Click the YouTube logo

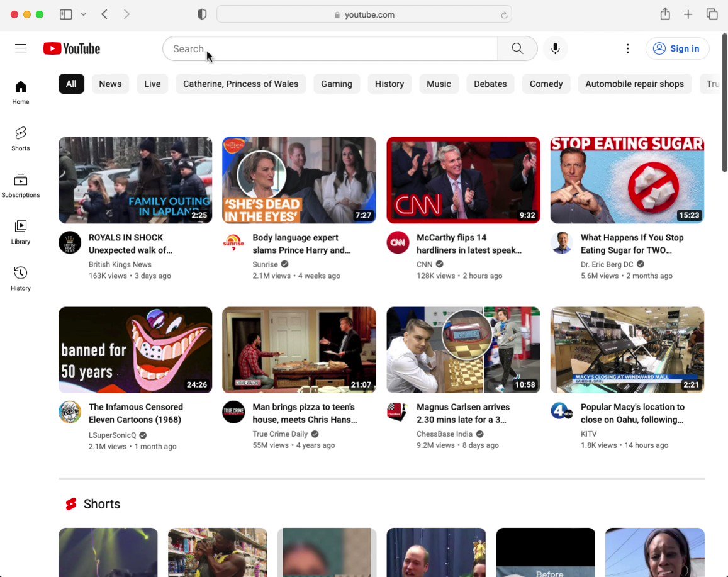[72, 48]
